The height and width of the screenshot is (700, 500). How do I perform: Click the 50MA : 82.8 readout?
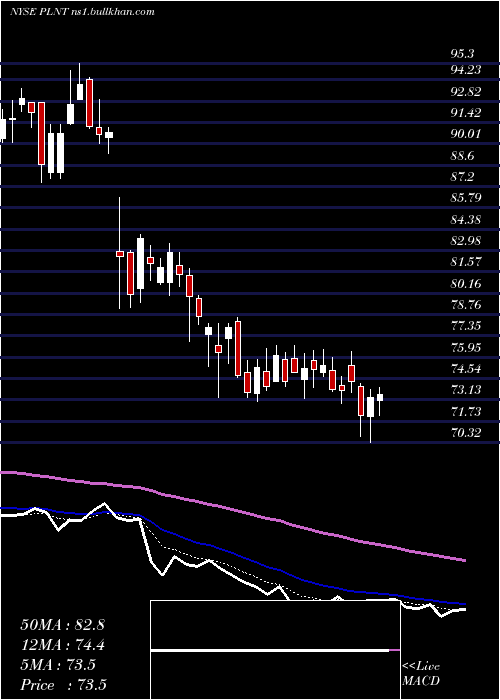coord(62,625)
